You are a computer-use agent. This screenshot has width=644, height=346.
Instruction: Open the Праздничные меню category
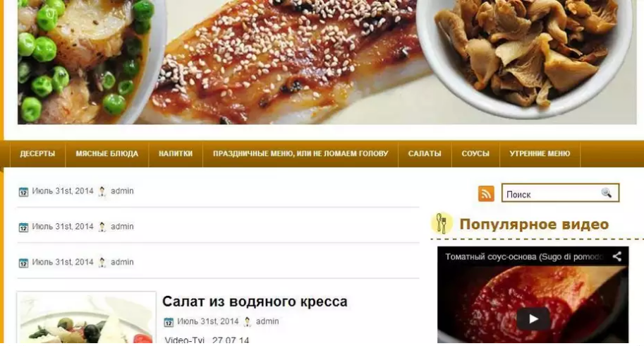coord(300,154)
